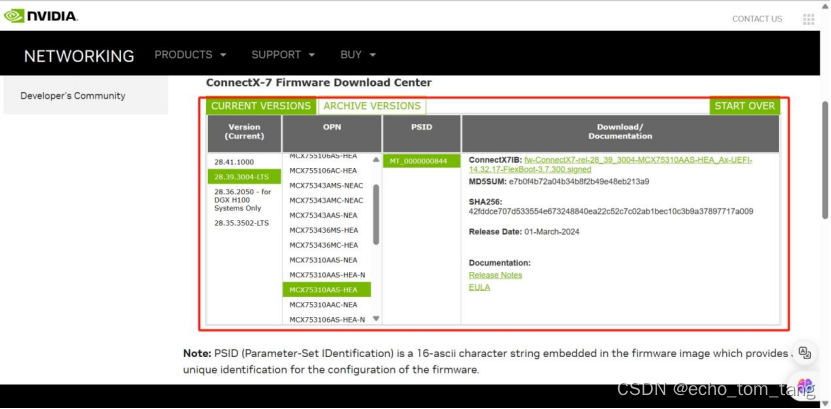Image resolution: width=831 pixels, height=409 pixels.
Task: Click the SHA256 hash value
Action: [611, 211]
